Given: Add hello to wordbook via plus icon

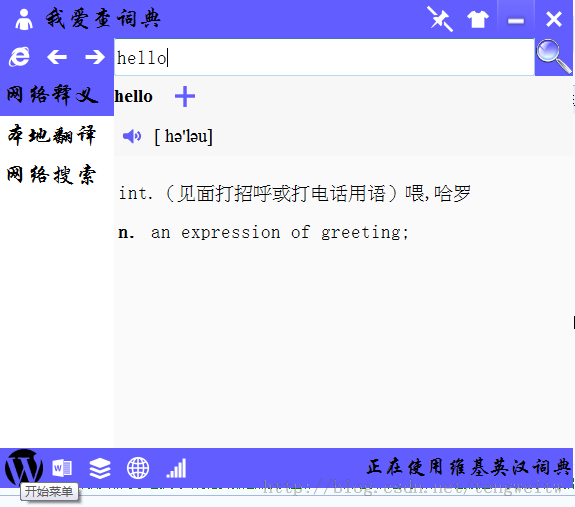Looking at the screenshot, I should coord(185,97).
